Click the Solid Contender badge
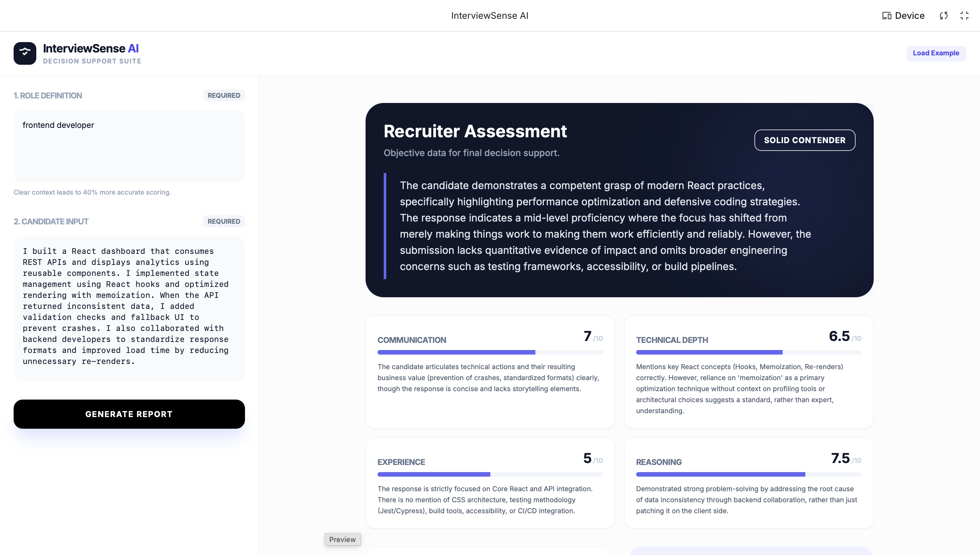The width and height of the screenshot is (980, 555). (804, 140)
